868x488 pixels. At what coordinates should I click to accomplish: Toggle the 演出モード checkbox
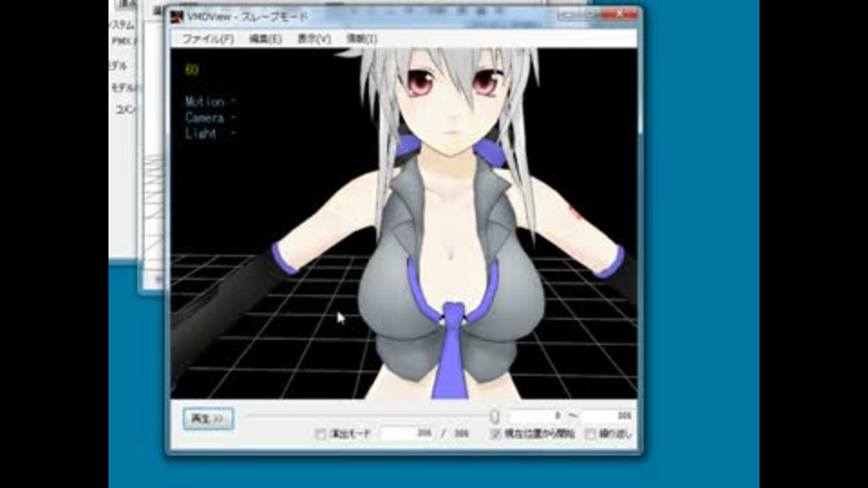[320, 434]
